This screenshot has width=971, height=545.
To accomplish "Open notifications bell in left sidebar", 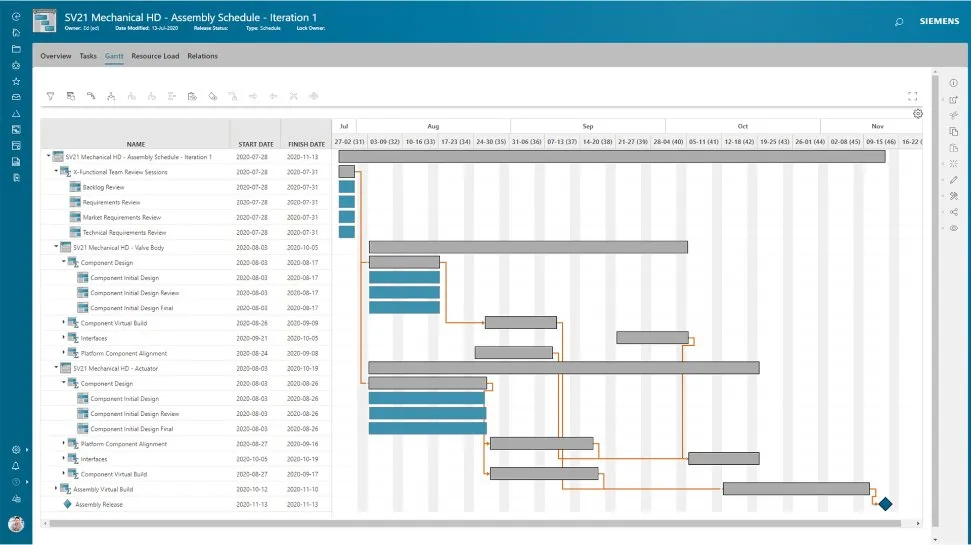I will (16, 466).
